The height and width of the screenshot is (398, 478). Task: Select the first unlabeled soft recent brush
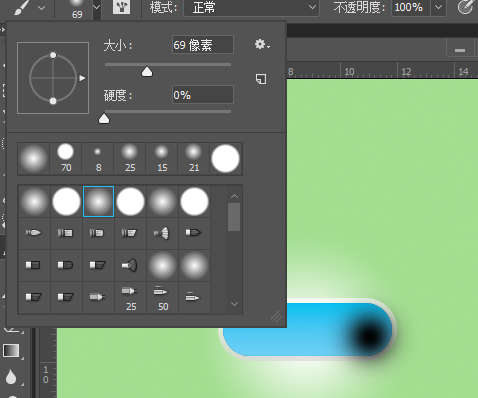34,158
